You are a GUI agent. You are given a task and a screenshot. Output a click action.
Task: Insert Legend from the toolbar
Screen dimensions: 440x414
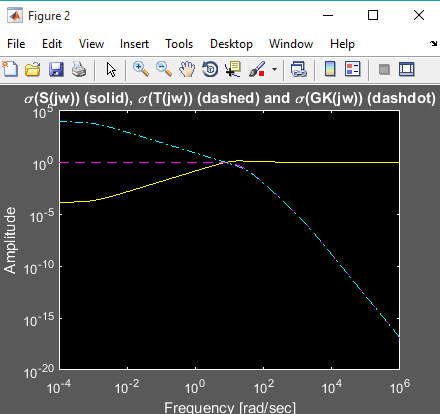pos(353,69)
